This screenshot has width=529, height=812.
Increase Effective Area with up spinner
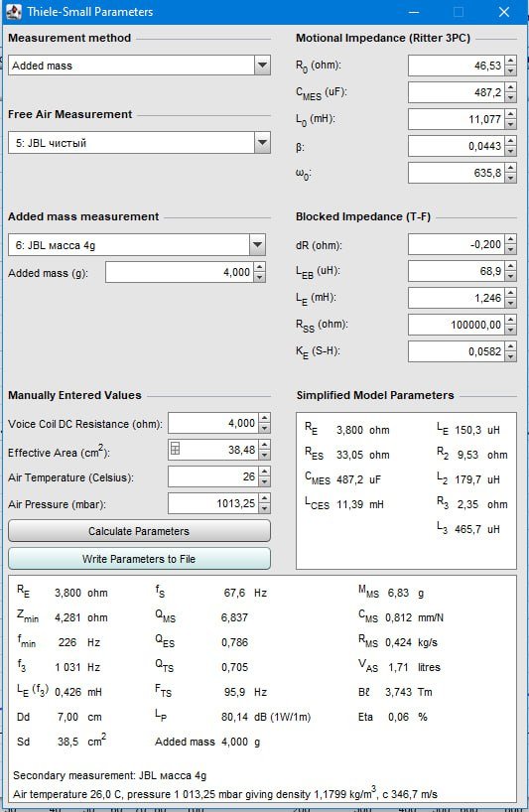click(264, 445)
